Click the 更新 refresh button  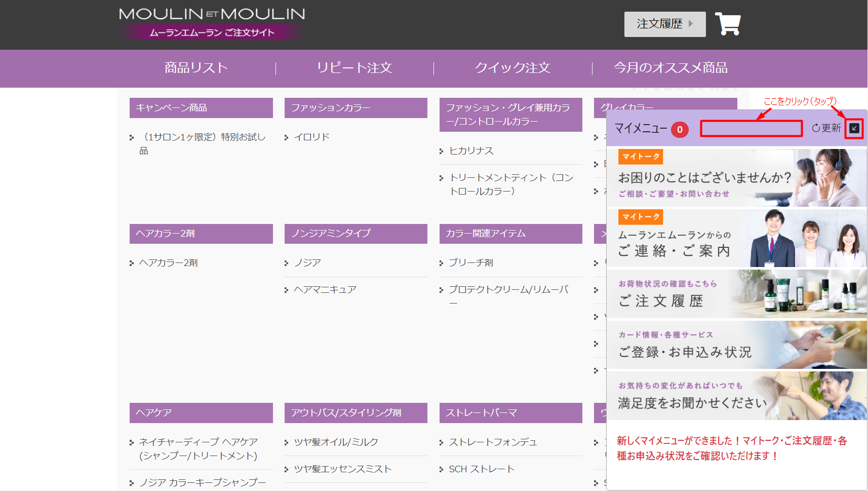coord(826,128)
